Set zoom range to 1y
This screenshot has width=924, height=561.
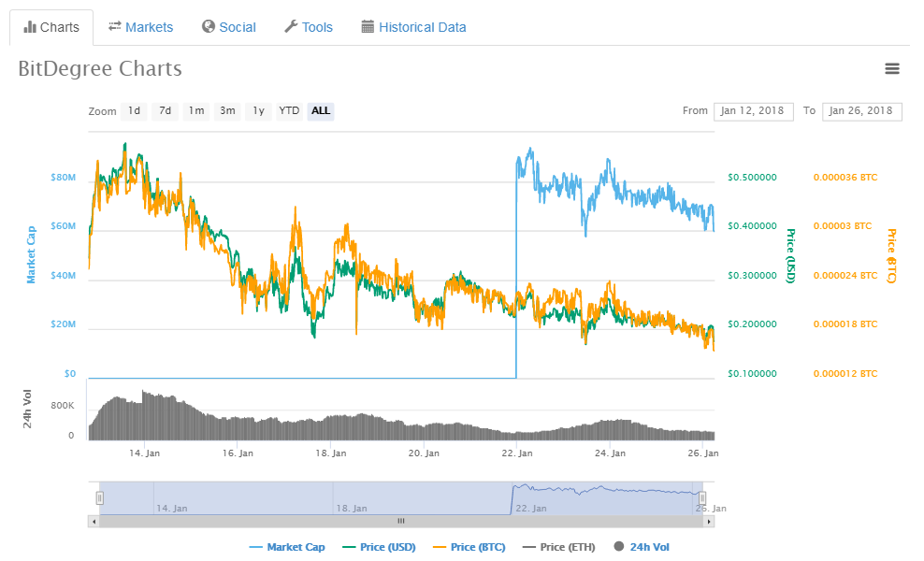(x=258, y=110)
